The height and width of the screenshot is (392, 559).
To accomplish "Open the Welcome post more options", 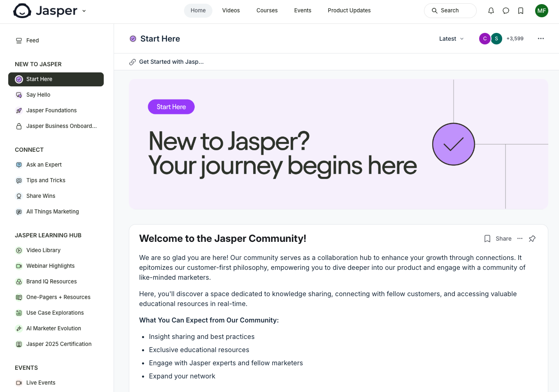I will click(520, 239).
